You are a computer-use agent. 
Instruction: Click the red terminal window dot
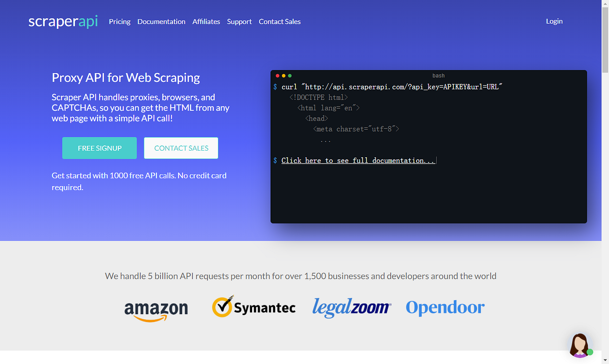(x=278, y=76)
